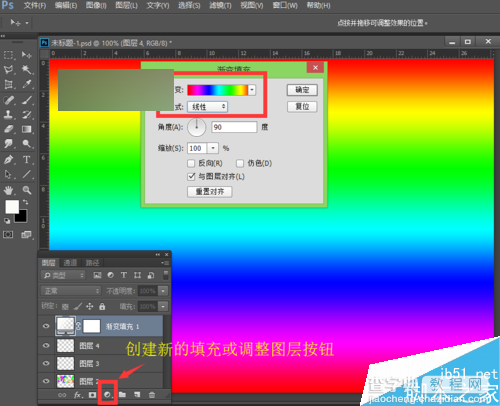500x406 pixels.
Task: Select the Line tool
Action: (x=27, y=174)
